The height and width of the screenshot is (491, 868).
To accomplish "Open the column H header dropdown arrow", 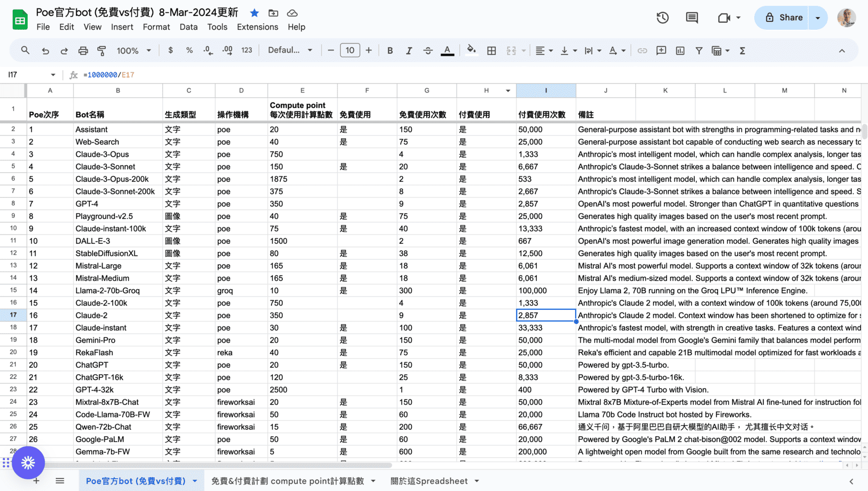I will (508, 91).
